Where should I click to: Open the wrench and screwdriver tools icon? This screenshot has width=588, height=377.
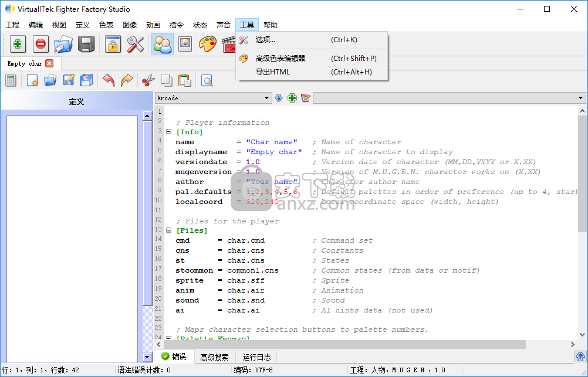(x=136, y=44)
